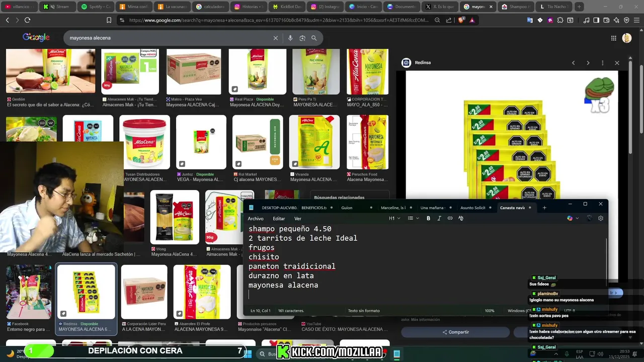This screenshot has width=644, height=362.
Task: Show next image in the Redinsa panel
Action: tap(588, 63)
